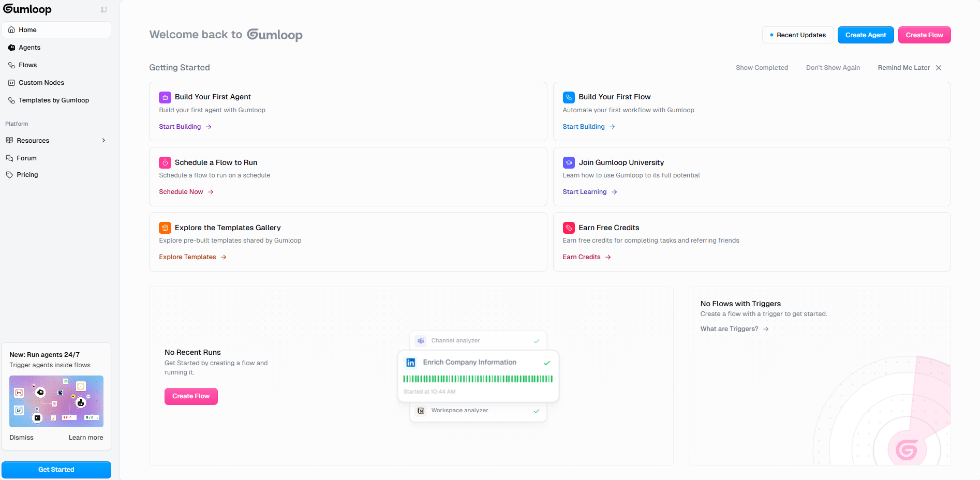Click Learn more on the promo card
Screen dimensions: 980x480
[86, 438]
